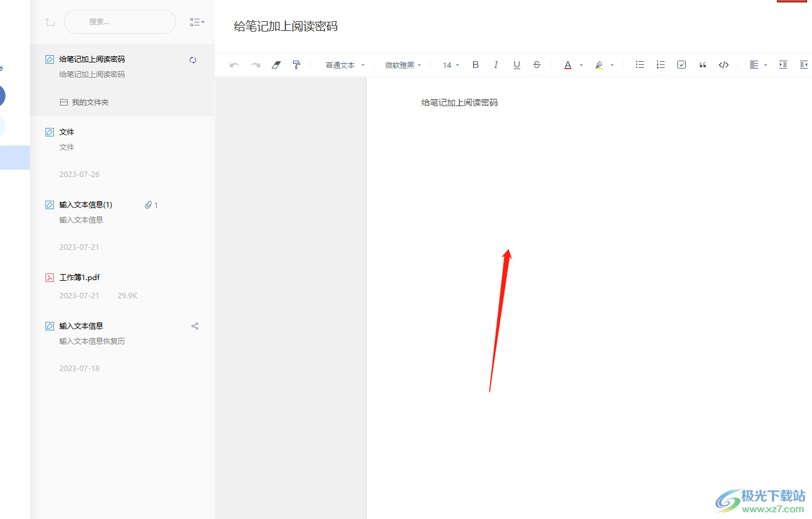Insert a block quote
This screenshot has height=519, width=812.
(703, 65)
